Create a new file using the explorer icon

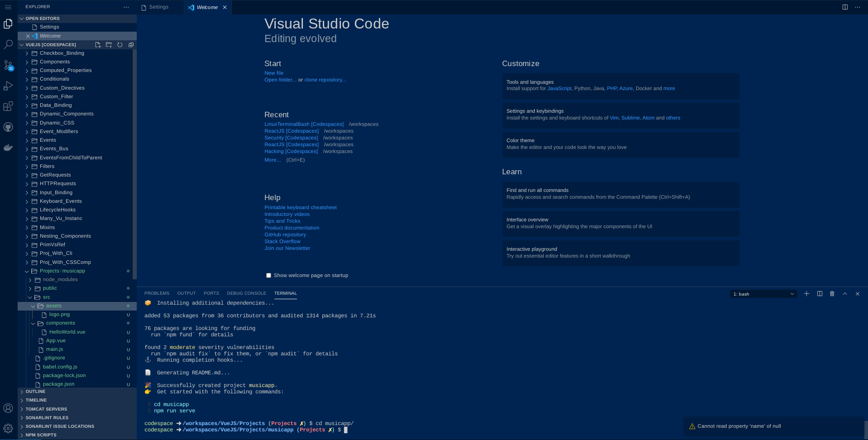[x=98, y=45]
